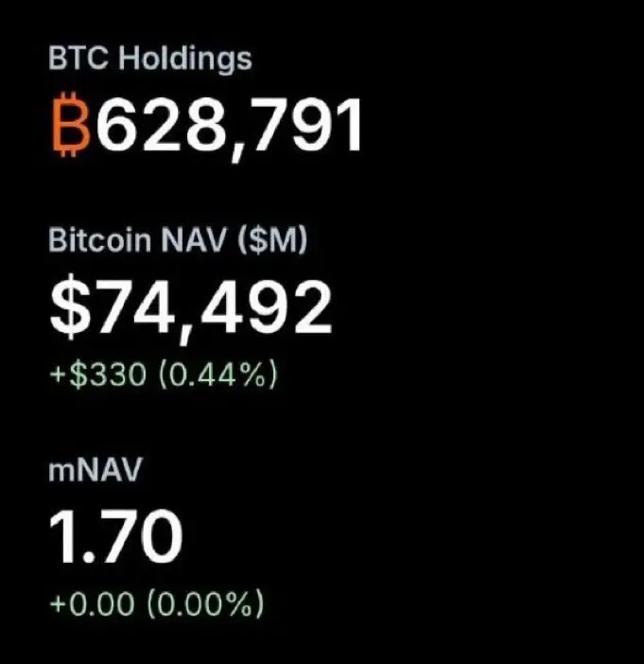The height and width of the screenshot is (664, 644).
Task: Click the +0.00 mNAV change amount
Action: [92, 603]
